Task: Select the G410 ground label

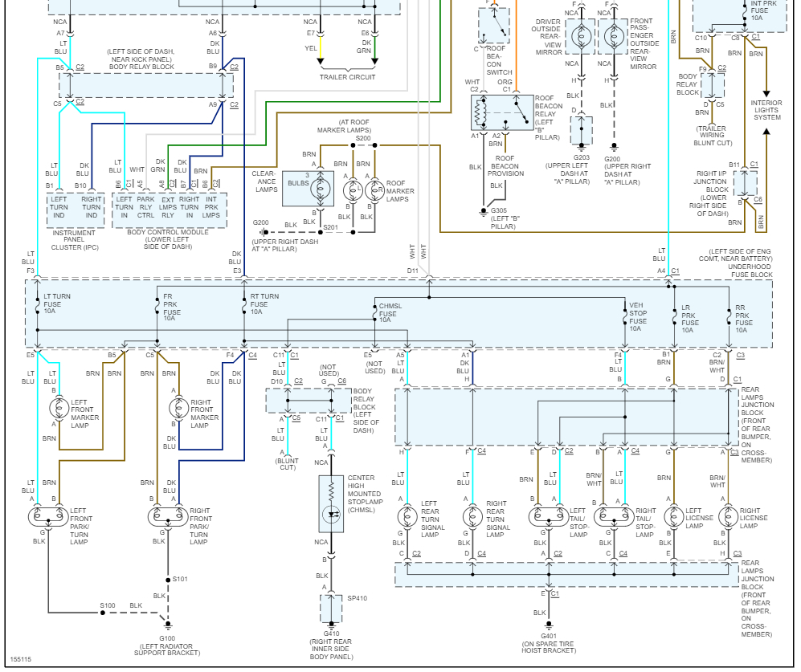Action: [x=332, y=633]
